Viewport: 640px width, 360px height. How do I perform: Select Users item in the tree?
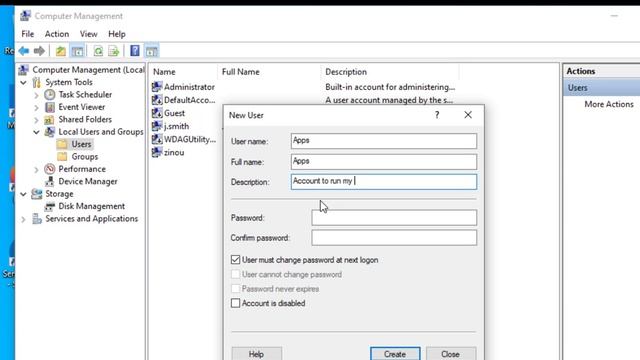tap(81, 144)
